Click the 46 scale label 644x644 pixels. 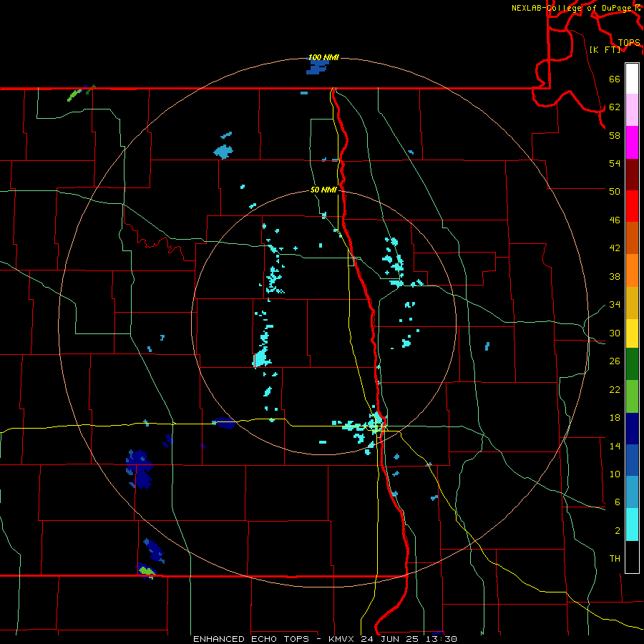tap(615, 220)
